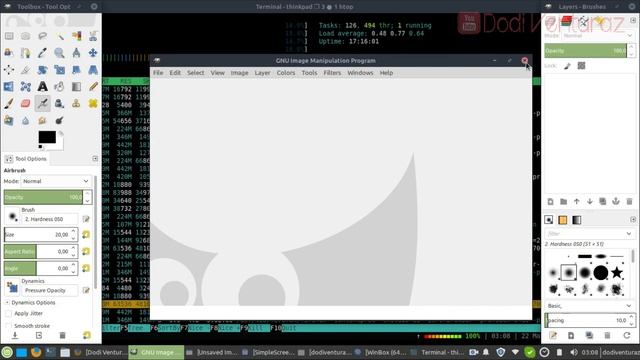640x360 pixels.
Task: Open layer Mode dropdown in the Layers panel
Action: [598, 36]
